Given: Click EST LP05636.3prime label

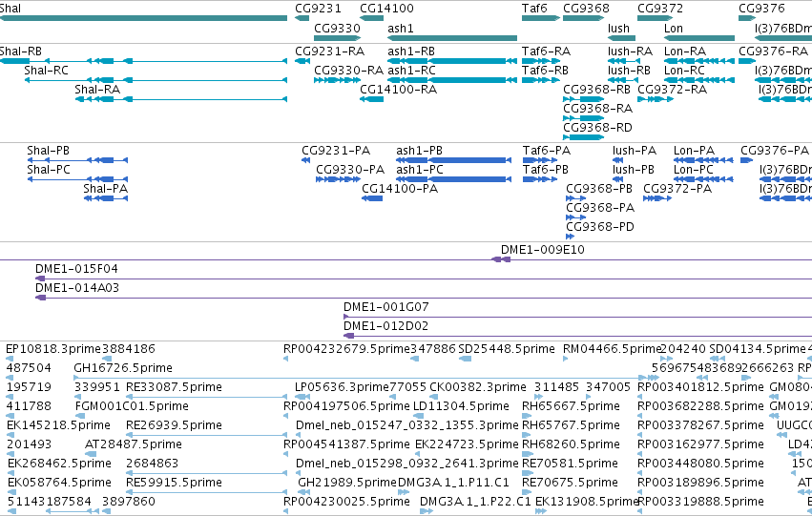Looking at the screenshot, I should click(x=342, y=387).
